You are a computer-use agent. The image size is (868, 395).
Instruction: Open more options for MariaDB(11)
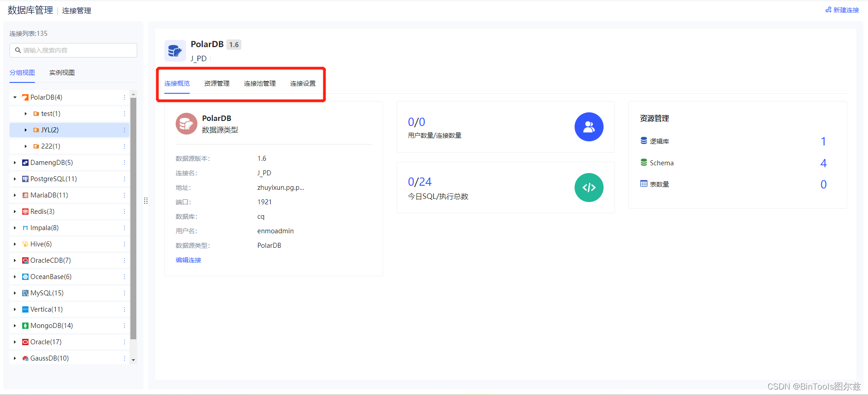(x=124, y=195)
